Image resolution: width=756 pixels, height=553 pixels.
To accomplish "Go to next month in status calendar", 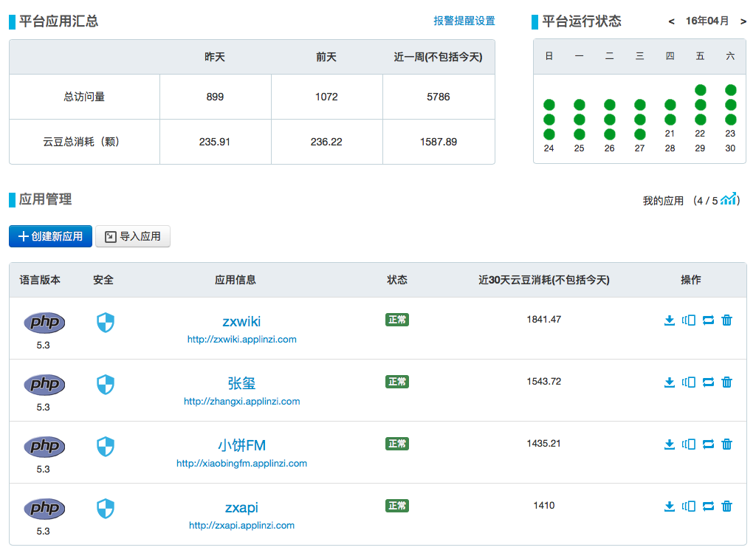I will point(743,21).
